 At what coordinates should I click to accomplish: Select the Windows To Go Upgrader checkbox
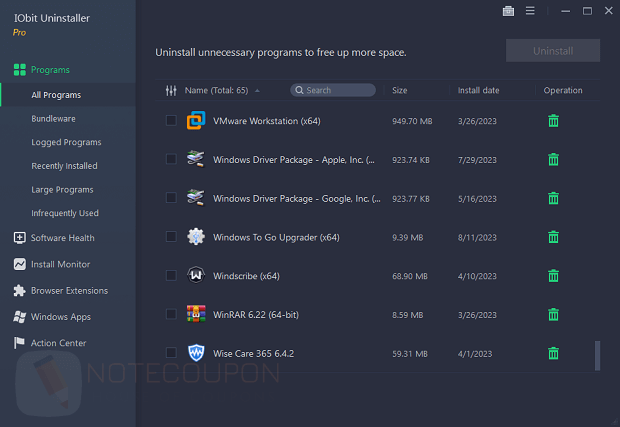click(x=171, y=236)
